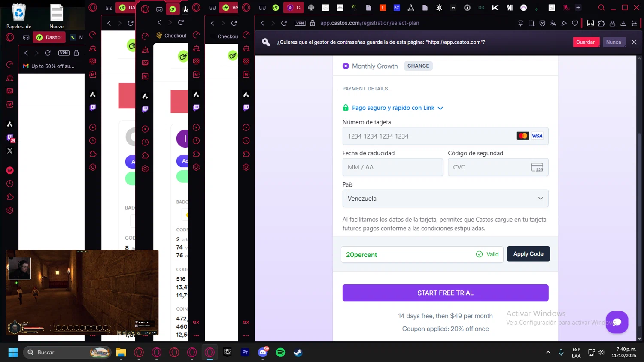Click the Apply Code button

coord(528,254)
